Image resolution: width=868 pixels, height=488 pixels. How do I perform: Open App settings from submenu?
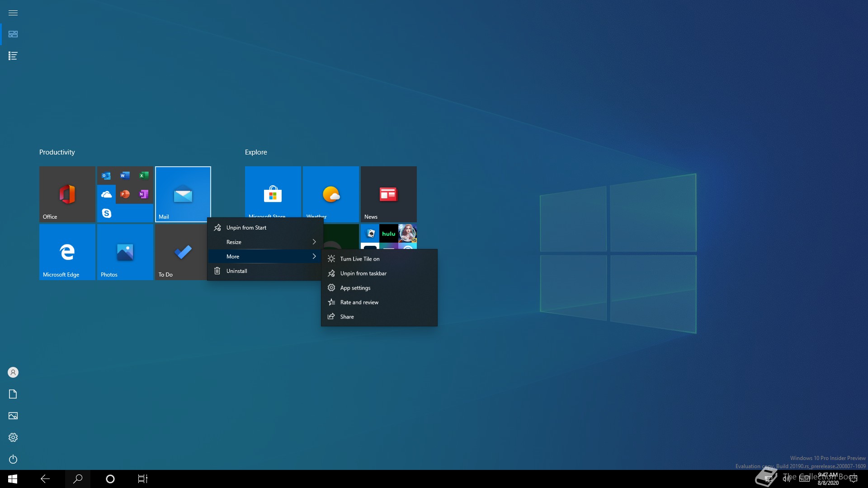click(379, 288)
